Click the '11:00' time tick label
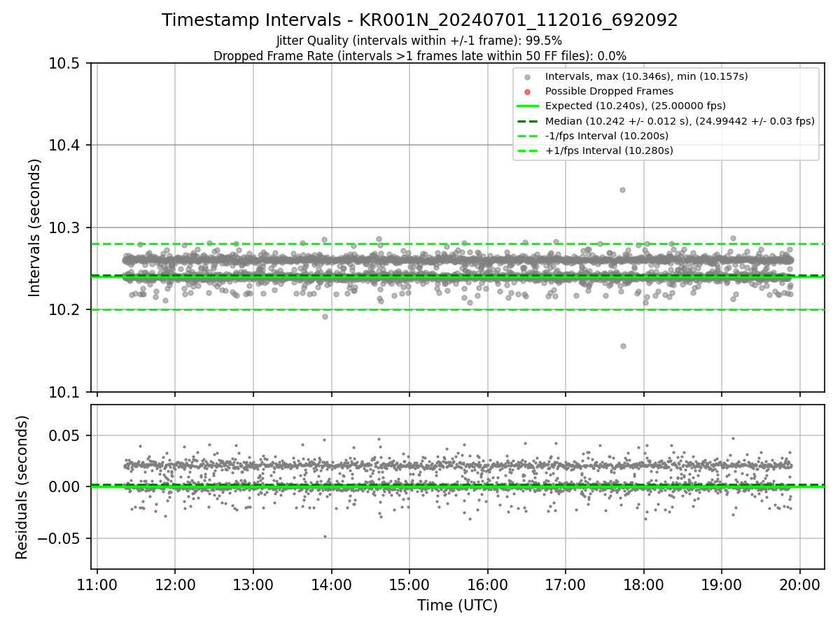This screenshot has width=840, height=630. pos(97,583)
